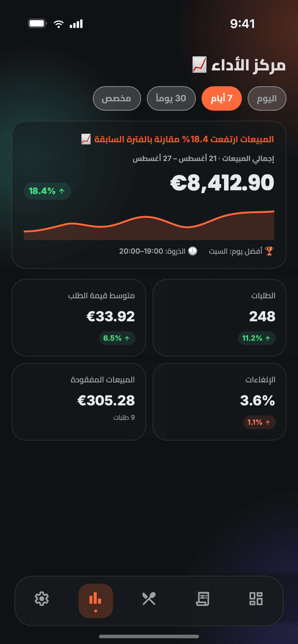Tap the 18.4% green growth badge

pos(47,191)
